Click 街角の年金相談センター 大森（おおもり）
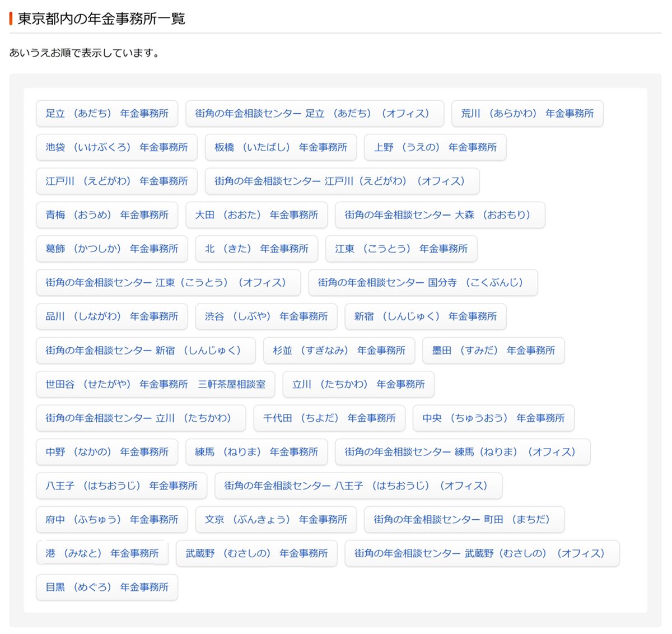Image resolution: width=672 pixels, height=634 pixels. click(x=440, y=215)
